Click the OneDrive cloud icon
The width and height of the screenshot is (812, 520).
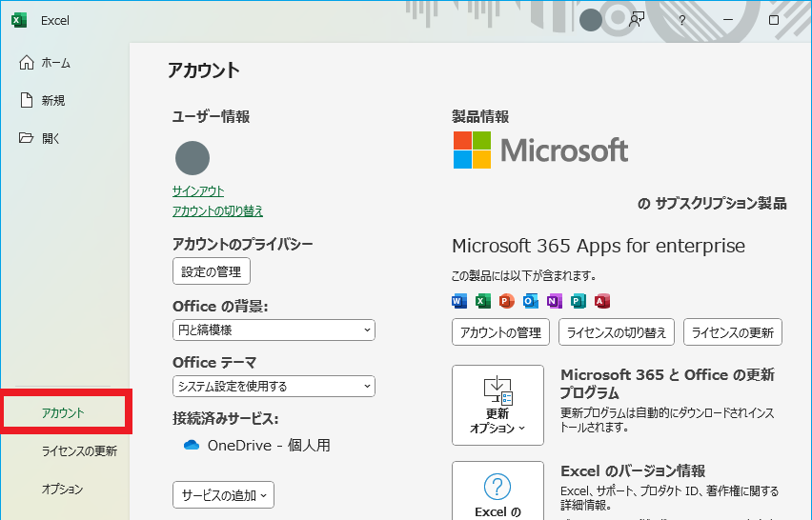click(191, 445)
